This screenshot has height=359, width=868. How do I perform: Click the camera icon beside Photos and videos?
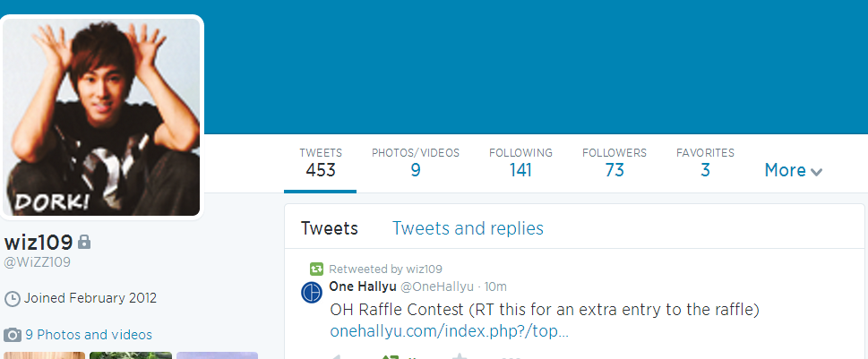[13, 335]
